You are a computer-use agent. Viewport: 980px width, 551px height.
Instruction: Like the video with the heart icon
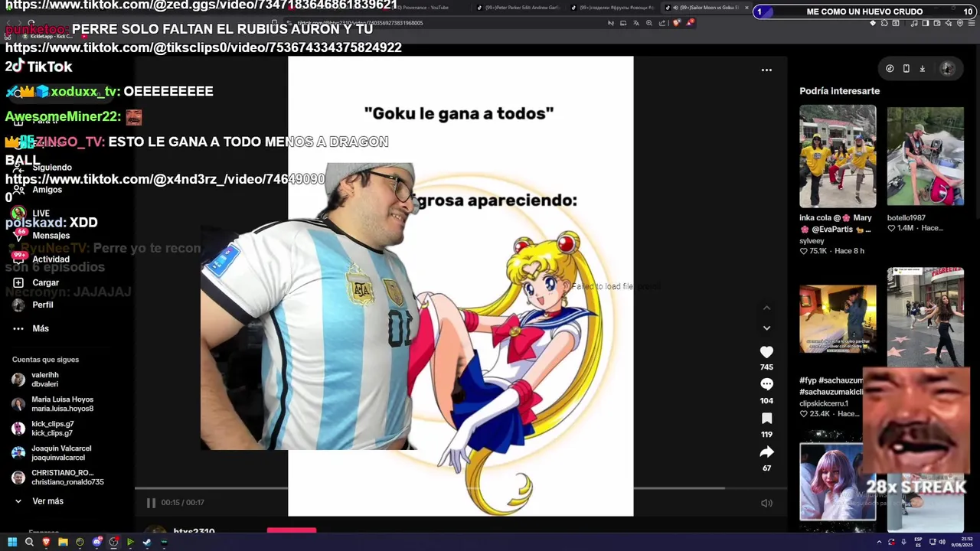click(766, 352)
